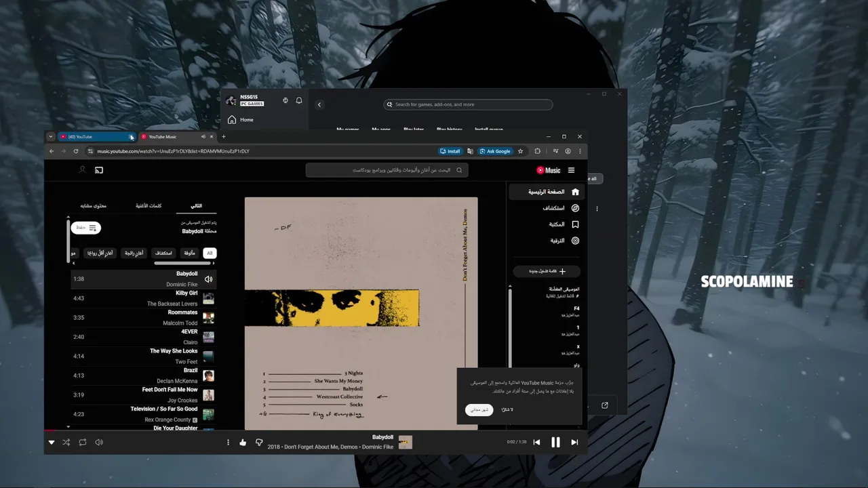The height and width of the screenshot is (488, 868).
Task: Play Kilby Girl from the queue
Action: pyautogui.click(x=143, y=298)
